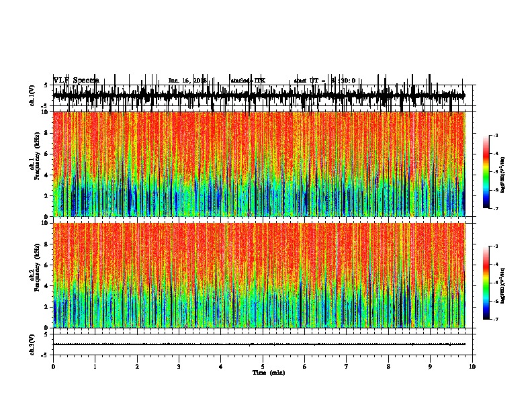Viewport: 532px width, 411px height.
Task: Click time axis tick label '5'
Action: click(263, 367)
